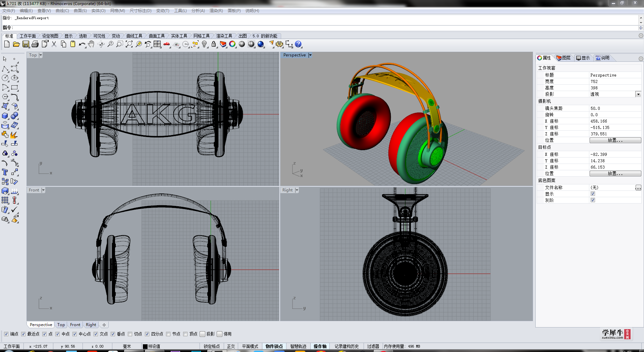Open the color wheel materials icon
Viewport: 644px width, 352px height.
pyautogui.click(x=232, y=44)
